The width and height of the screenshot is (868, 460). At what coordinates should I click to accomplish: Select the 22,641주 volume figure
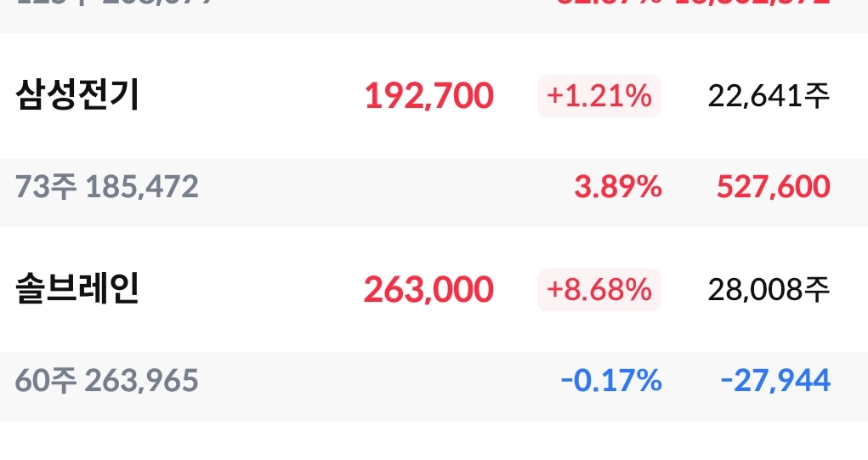[x=768, y=96]
